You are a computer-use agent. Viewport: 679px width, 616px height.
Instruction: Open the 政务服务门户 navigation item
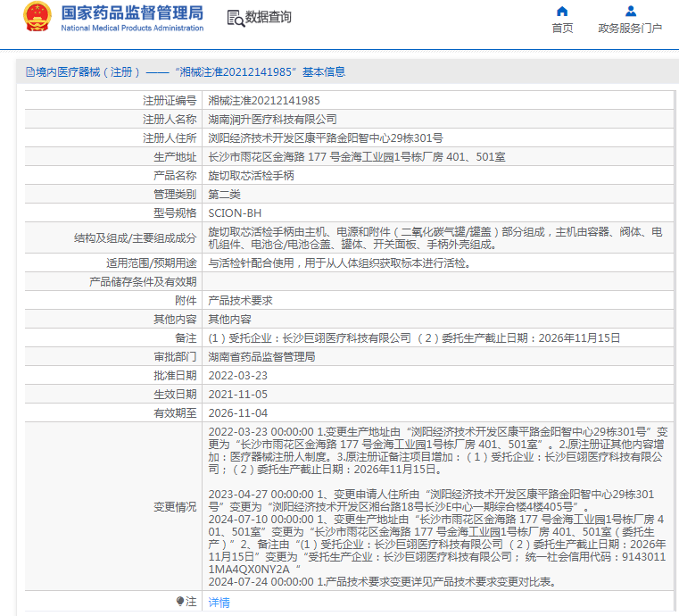(630, 29)
